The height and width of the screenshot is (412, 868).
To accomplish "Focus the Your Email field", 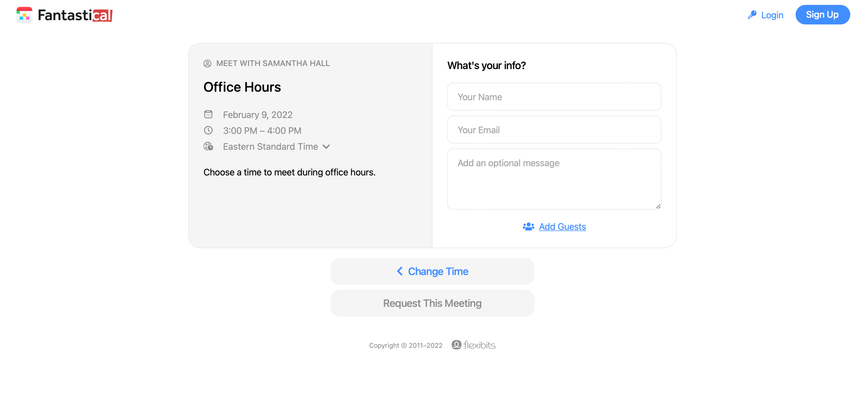I will pos(554,130).
